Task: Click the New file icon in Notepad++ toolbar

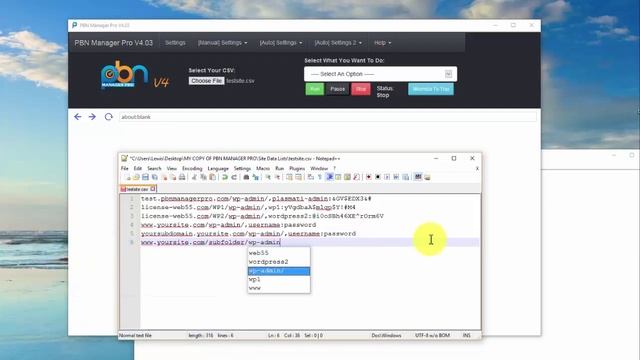Action: 127,177
